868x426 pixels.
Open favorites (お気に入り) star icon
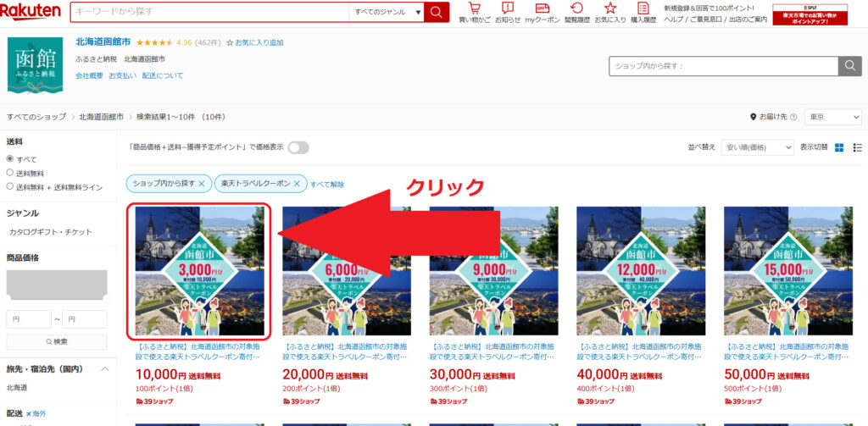(x=610, y=13)
